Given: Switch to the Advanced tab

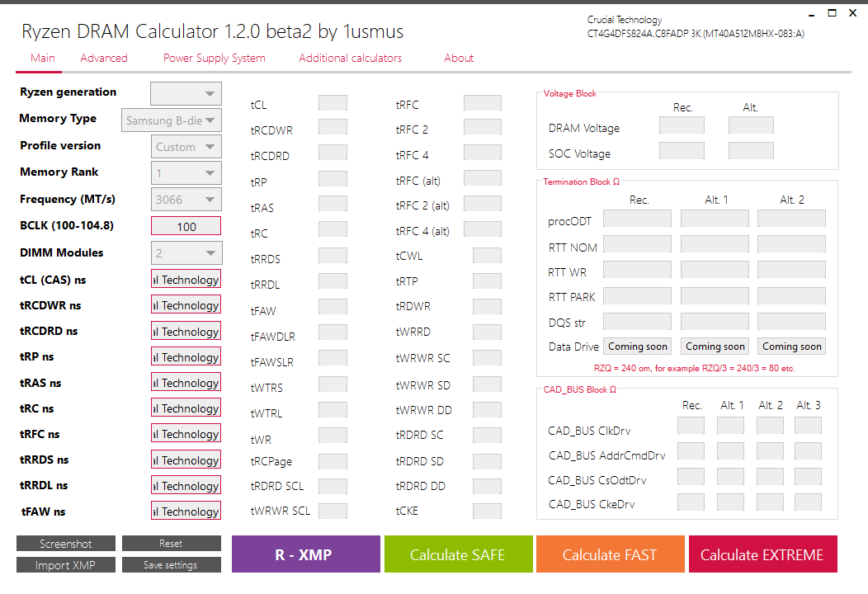Looking at the screenshot, I should pos(104,58).
